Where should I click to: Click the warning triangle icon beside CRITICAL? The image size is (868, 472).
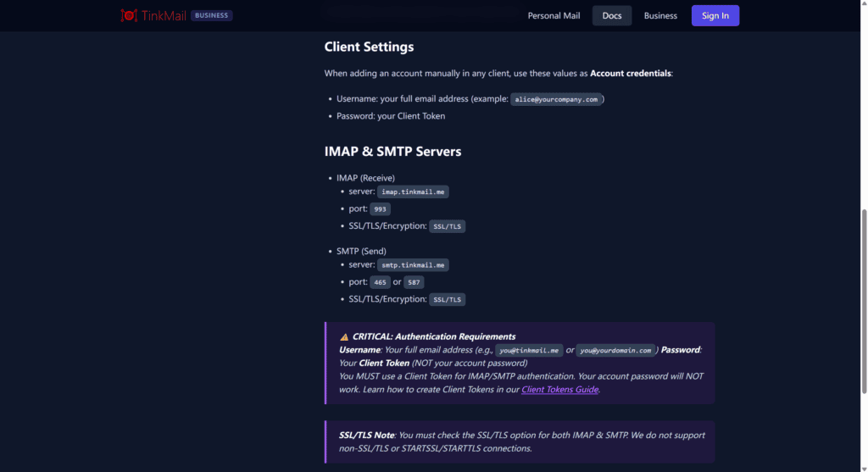(344, 337)
